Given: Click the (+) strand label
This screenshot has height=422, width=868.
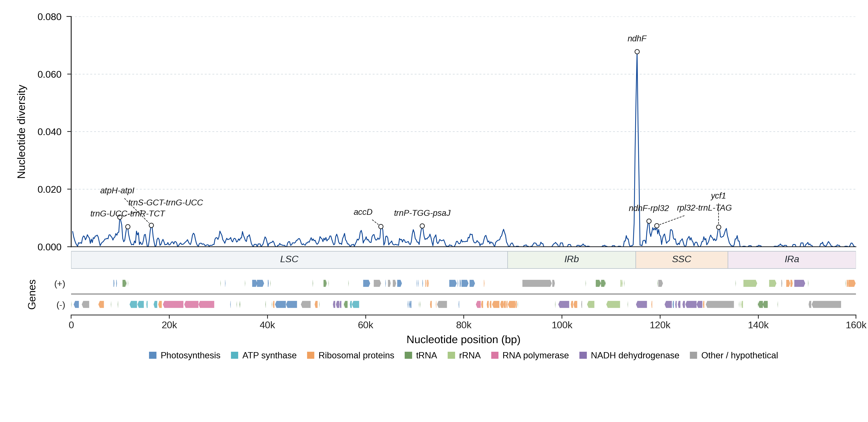Looking at the screenshot, I should click(60, 284).
